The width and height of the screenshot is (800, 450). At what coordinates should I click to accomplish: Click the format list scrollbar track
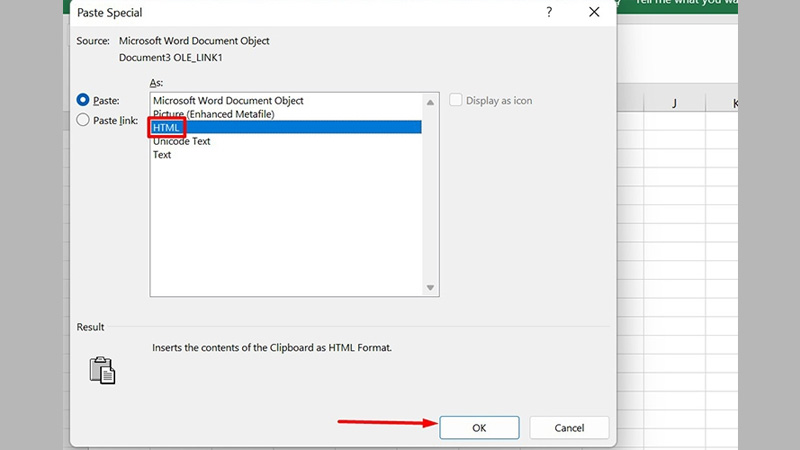coord(430,200)
